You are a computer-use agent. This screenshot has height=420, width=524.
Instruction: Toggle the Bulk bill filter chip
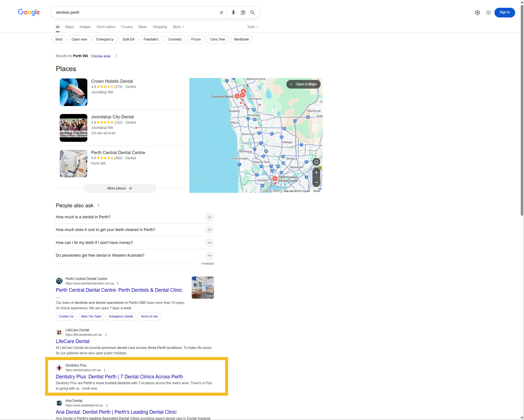coord(128,39)
